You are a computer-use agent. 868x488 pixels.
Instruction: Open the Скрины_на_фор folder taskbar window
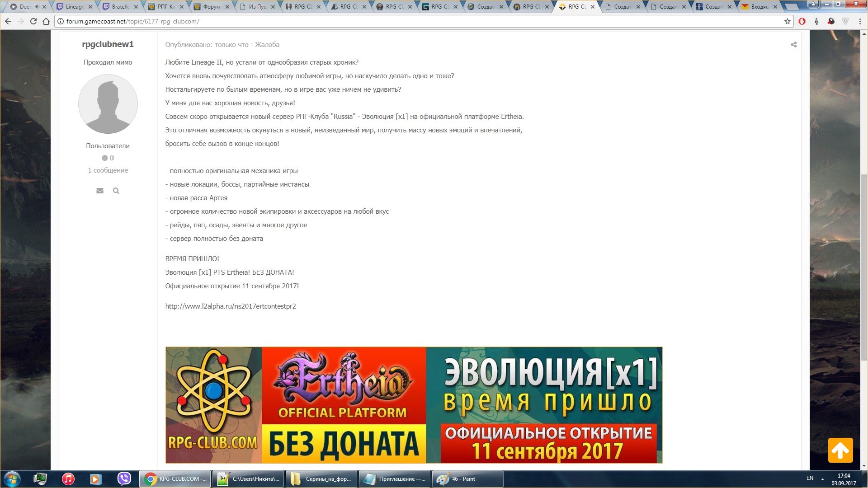point(321,479)
